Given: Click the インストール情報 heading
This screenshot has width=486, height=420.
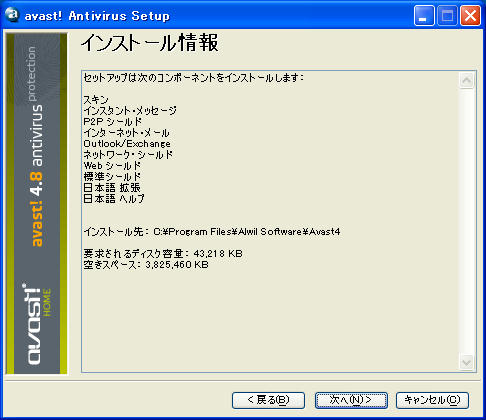Looking at the screenshot, I should (150, 43).
